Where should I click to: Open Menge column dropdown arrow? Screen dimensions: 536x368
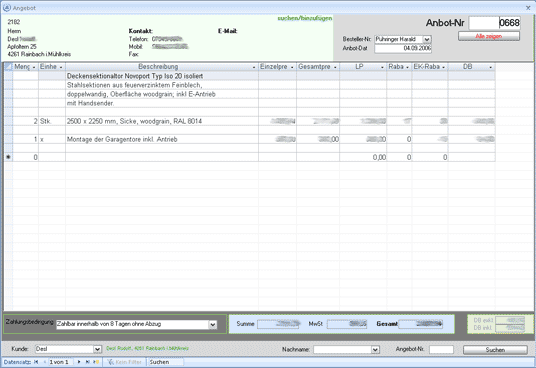point(34,67)
